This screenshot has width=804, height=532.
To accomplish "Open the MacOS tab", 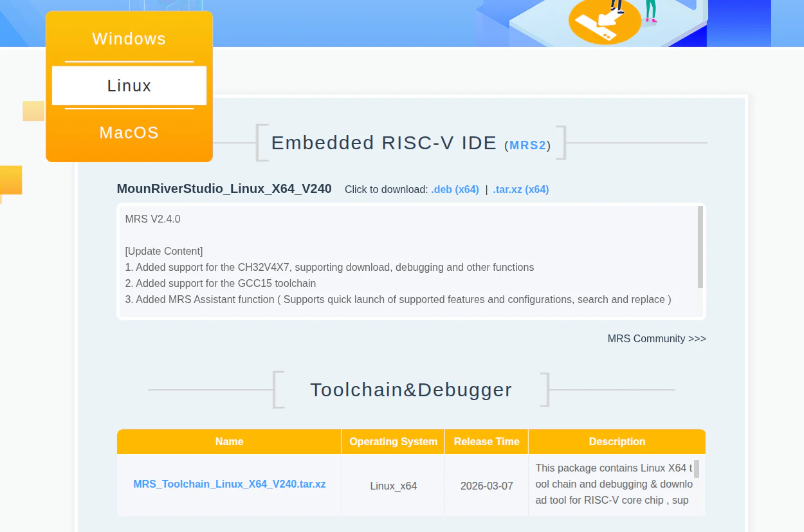I will point(129,133).
